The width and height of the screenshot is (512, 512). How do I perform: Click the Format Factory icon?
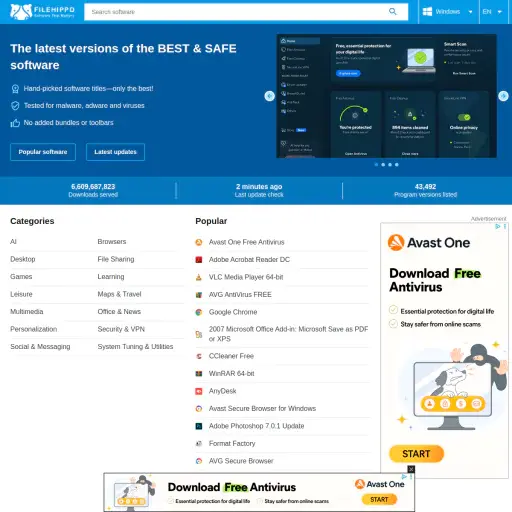[199, 444]
